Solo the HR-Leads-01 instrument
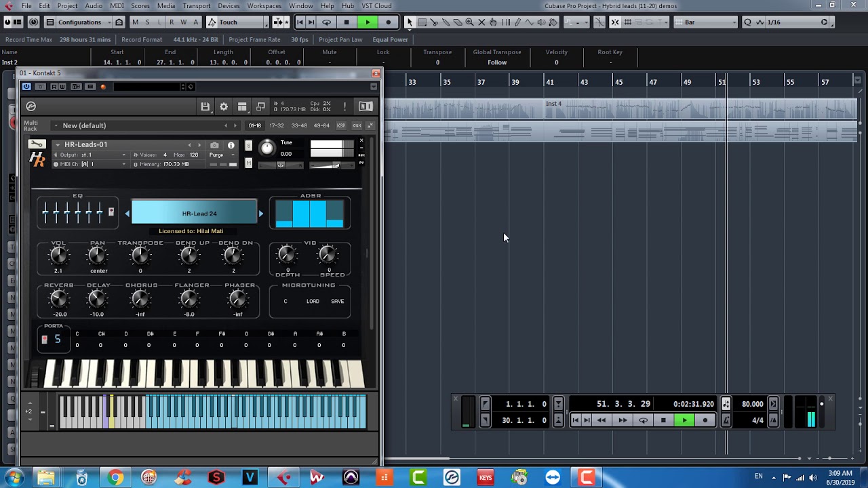Screen dimensions: 868x488 (248, 146)
